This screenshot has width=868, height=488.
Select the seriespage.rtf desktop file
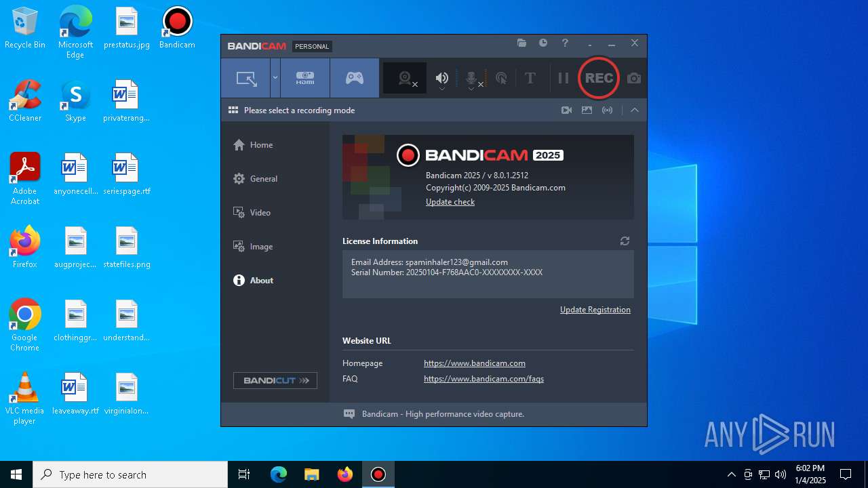pos(127,175)
